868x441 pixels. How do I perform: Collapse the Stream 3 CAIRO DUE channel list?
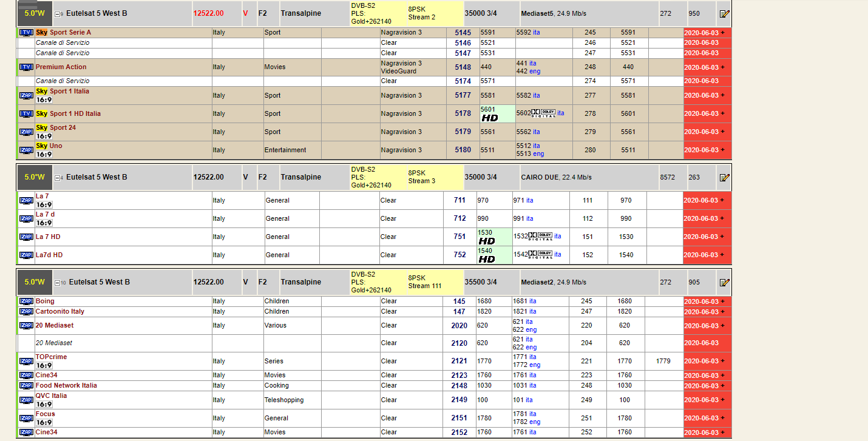57,178
